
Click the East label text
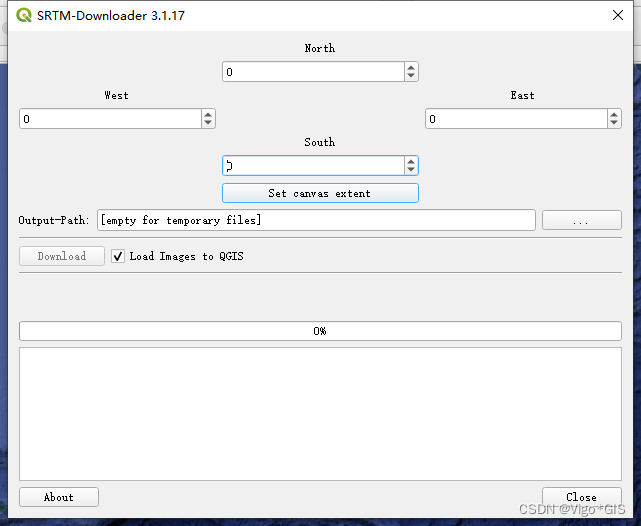point(522,95)
